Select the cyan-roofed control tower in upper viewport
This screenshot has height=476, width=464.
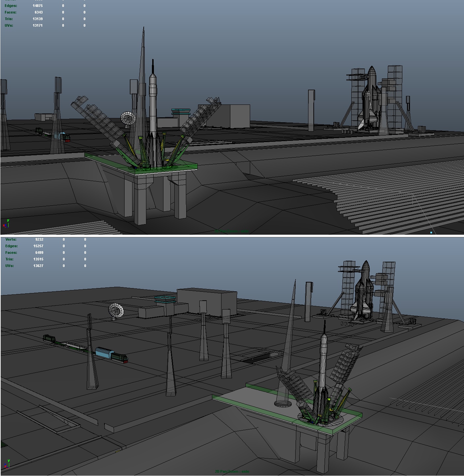point(181,113)
